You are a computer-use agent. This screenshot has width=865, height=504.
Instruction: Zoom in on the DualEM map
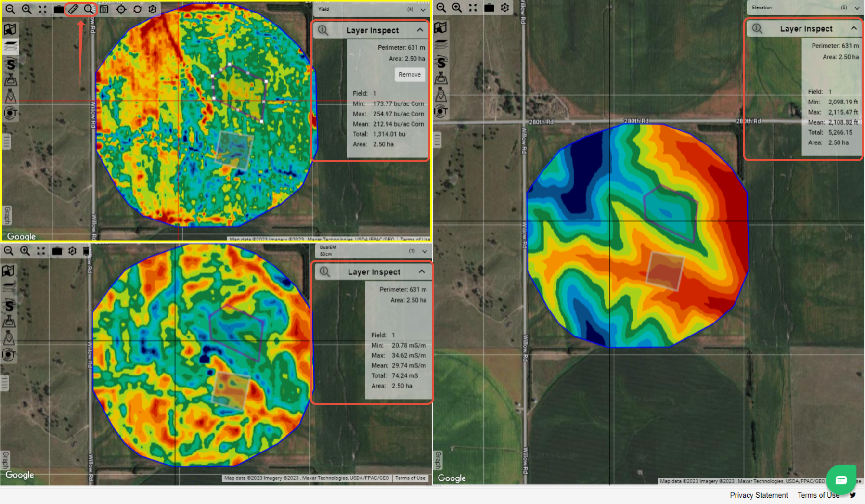(x=25, y=251)
